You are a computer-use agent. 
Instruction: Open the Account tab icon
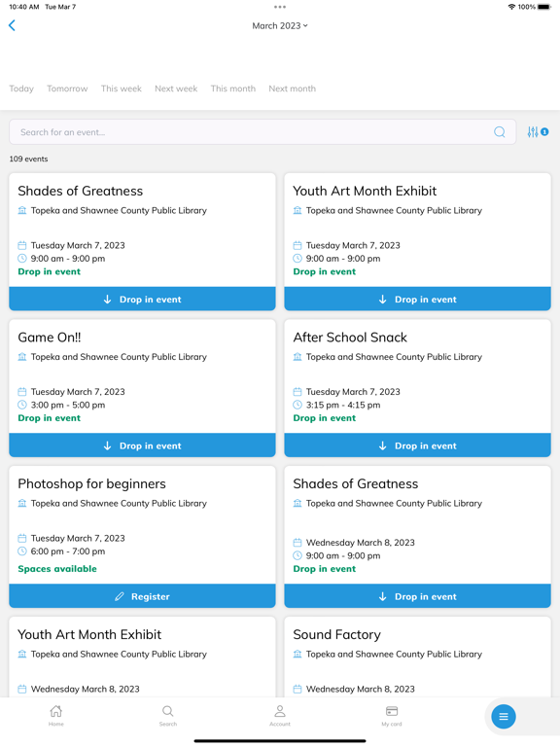pyautogui.click(x=280, y=716)
